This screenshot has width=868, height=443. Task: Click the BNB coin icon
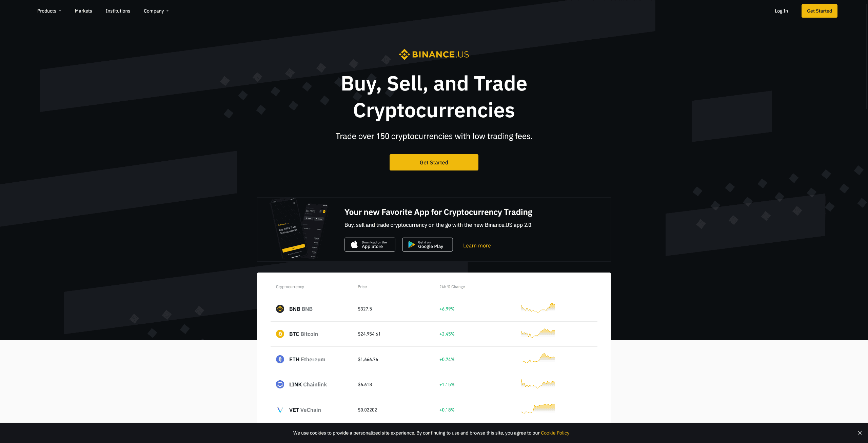click(279, 308)
